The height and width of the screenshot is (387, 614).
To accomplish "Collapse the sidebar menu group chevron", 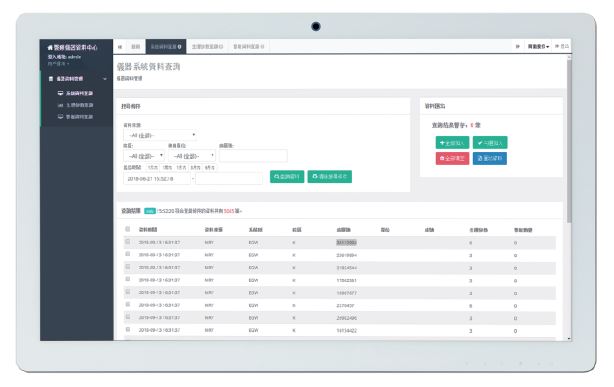I will [105, 79].
